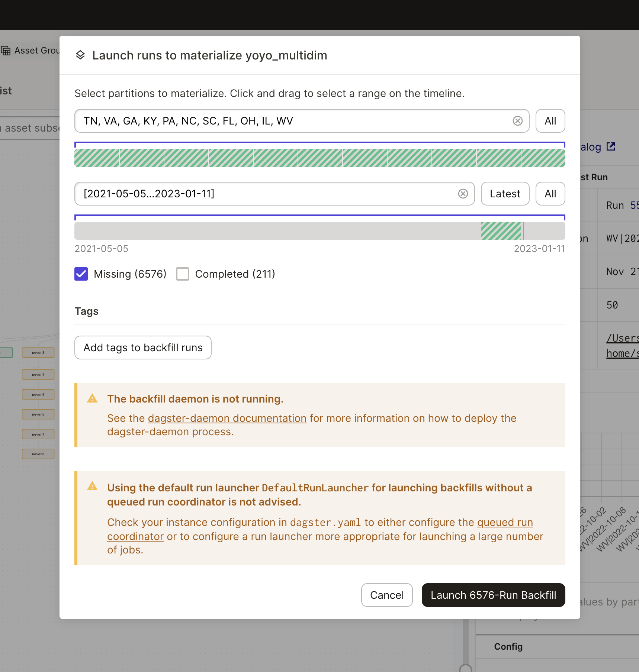Clear the state partitions input using its x icon
The height and width of the screenshot is (672, 639).
[517, 121]
